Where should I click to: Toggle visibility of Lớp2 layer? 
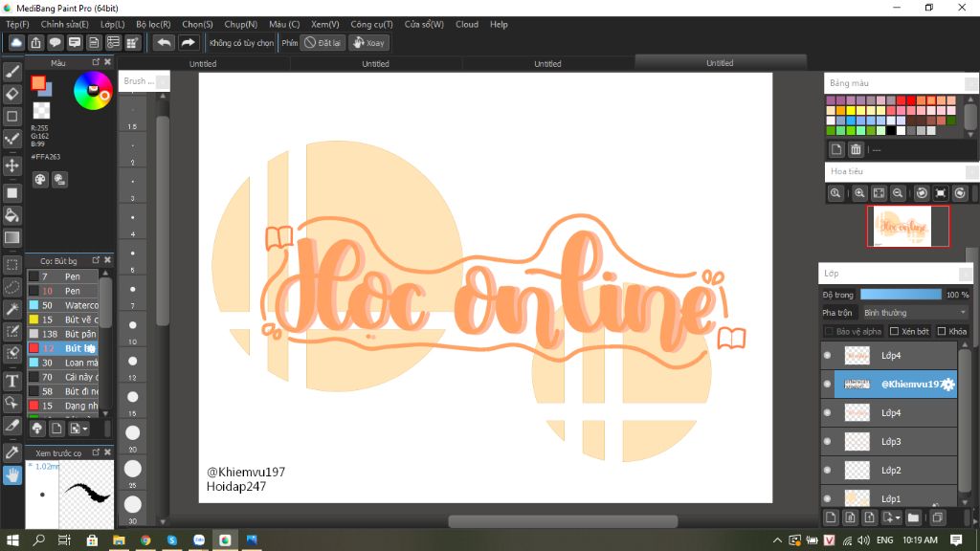click(828, 471)
